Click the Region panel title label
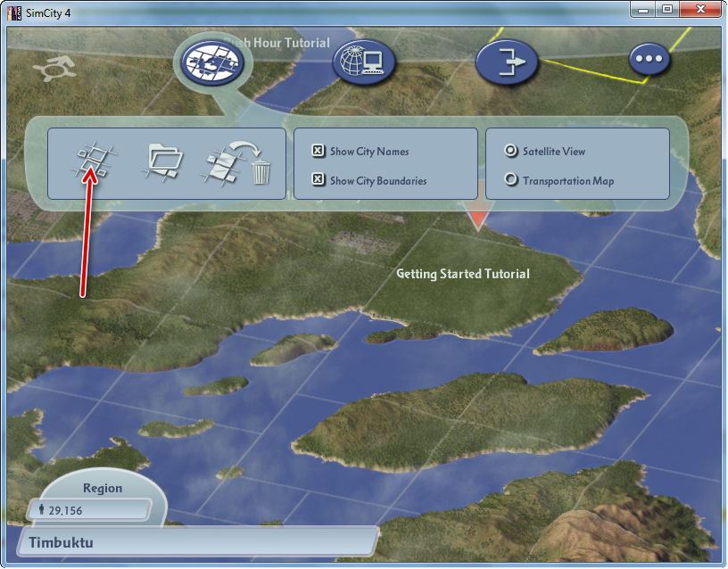The width and height of the screenshot is (728, 569). click(103, 488)
